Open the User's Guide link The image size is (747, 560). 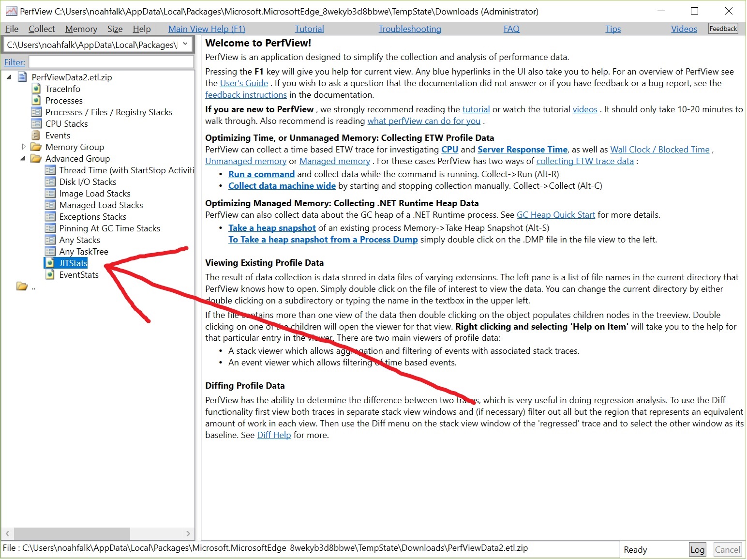click(x=244, y=83)
